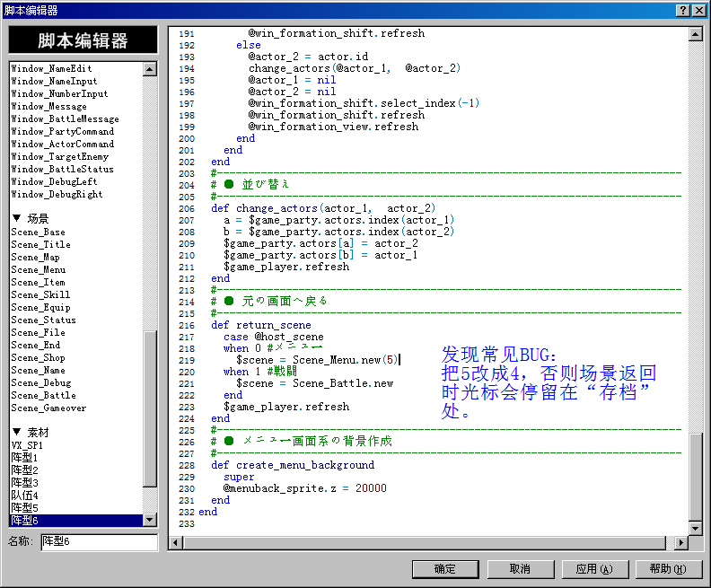This screenshot has height=588, width=711.
Task: Open Scene_Base script
Action: point(38,233)
